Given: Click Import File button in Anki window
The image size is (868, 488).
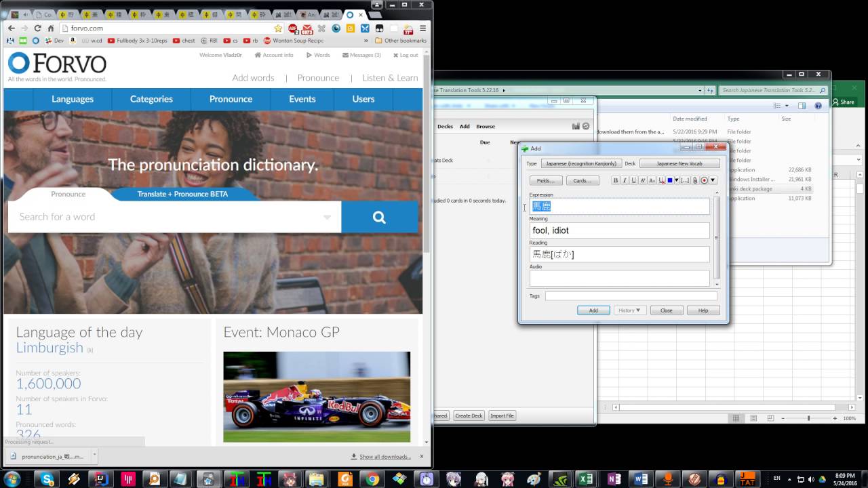Looking at the screenshot, I should coord(502,415).
